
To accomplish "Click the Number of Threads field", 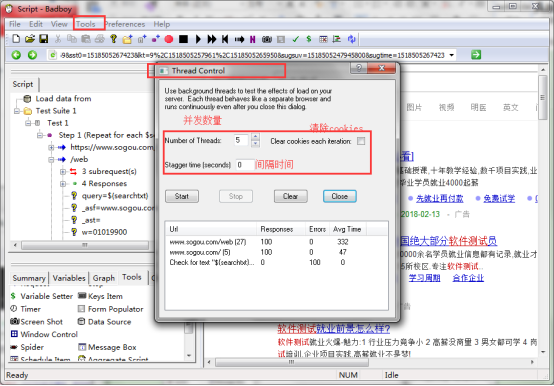I will click(242, 140).
